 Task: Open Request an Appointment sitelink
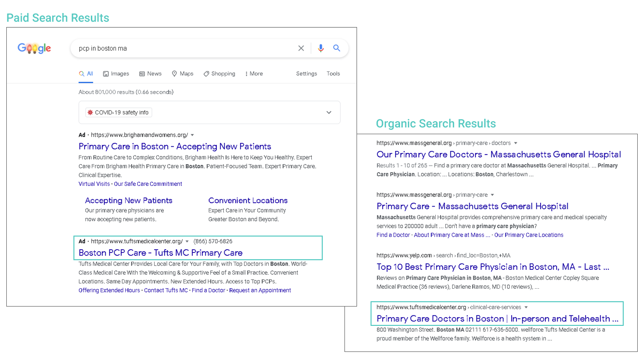[x=260, y=291]
